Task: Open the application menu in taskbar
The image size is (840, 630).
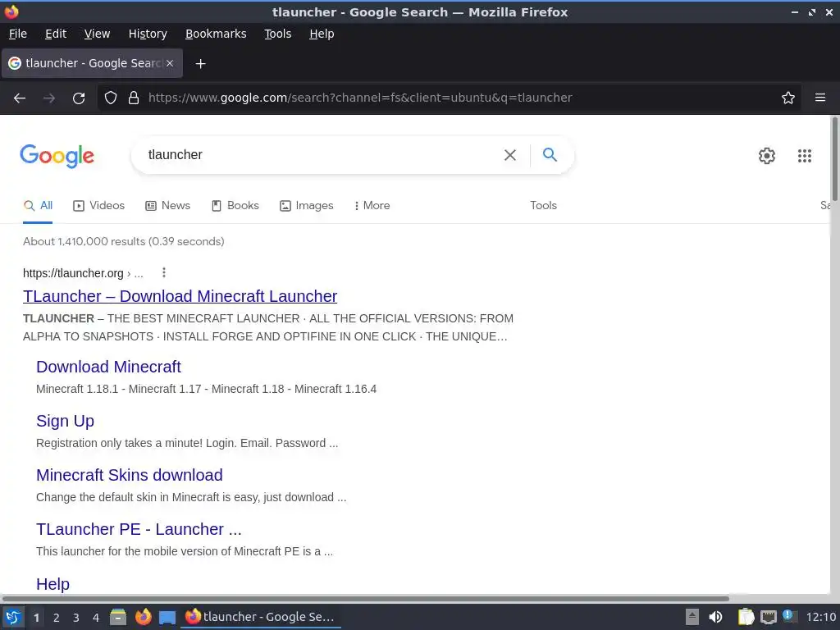Action: tap(13, 617)
